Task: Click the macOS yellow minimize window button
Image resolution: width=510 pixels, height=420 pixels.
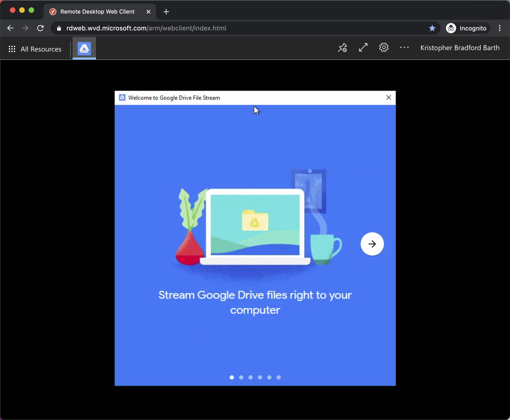Action: click(22, 10)
